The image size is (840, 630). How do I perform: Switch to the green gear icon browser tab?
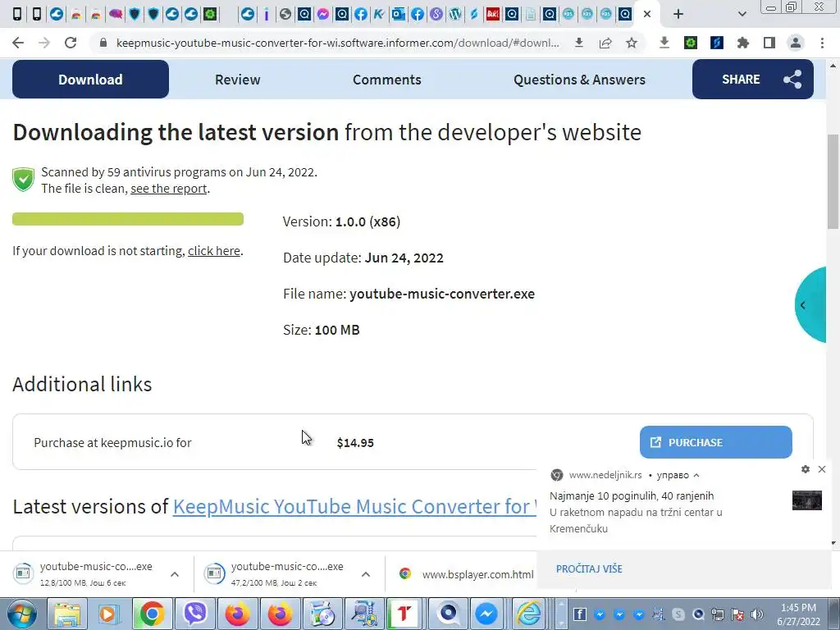coord(210,15)
